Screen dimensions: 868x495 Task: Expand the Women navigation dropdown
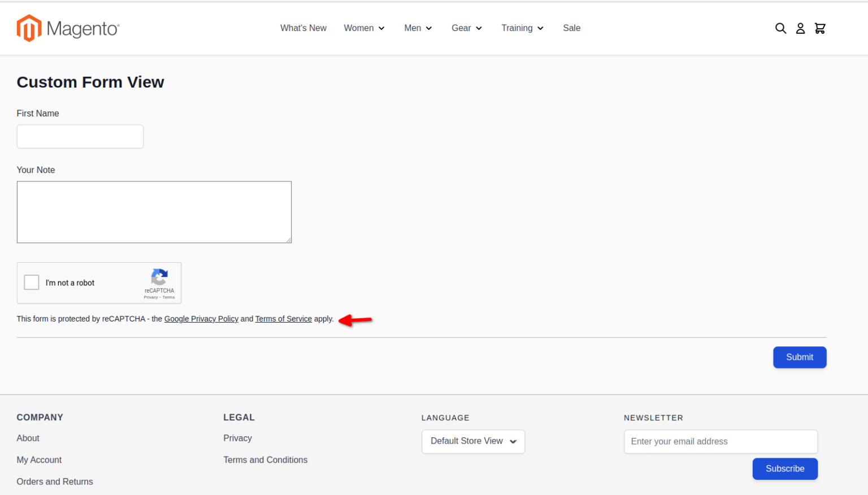click(364, 28)
